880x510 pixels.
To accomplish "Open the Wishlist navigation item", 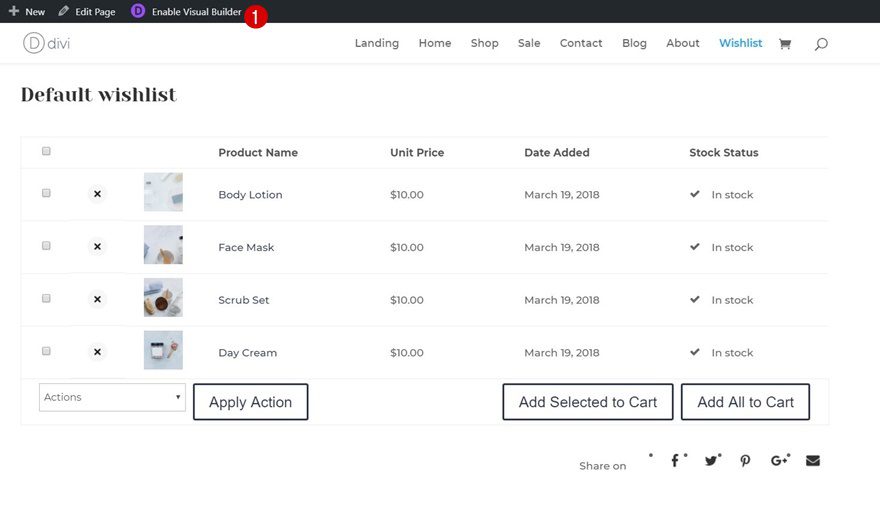I will 740,43.
